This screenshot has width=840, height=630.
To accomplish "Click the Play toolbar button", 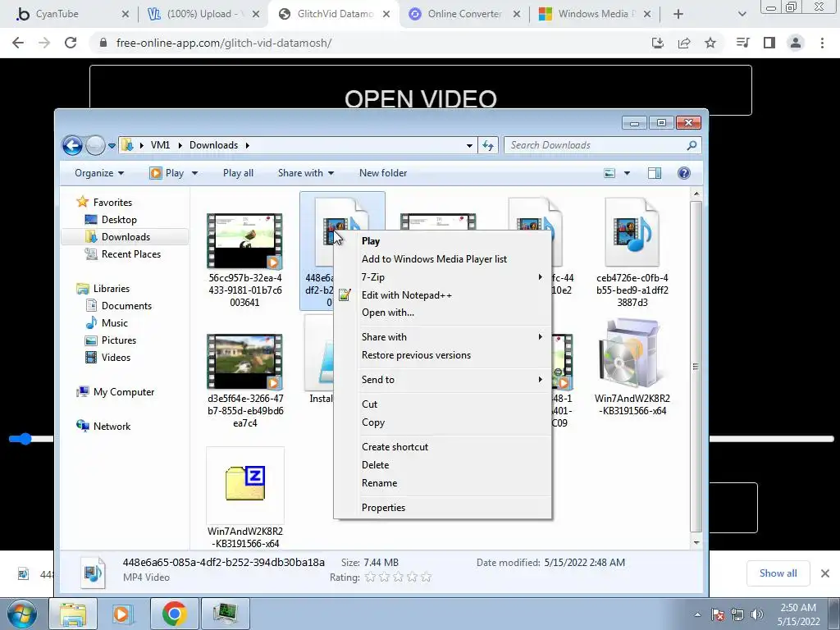I will [x=167, y=173].
